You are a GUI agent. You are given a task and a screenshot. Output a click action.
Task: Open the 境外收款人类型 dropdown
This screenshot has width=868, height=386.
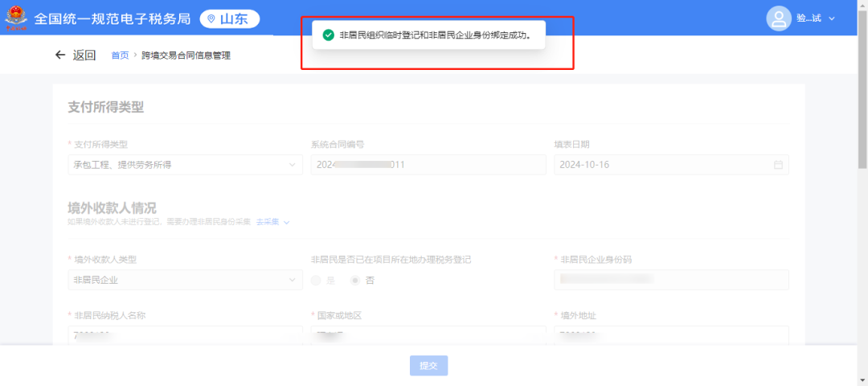186,280
